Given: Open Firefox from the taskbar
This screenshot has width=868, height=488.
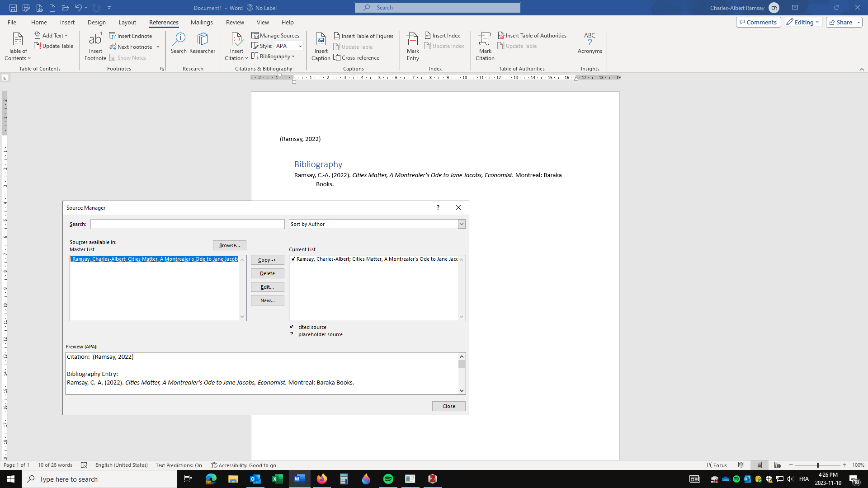Looking at the screenshot, I should click(322, 479).
